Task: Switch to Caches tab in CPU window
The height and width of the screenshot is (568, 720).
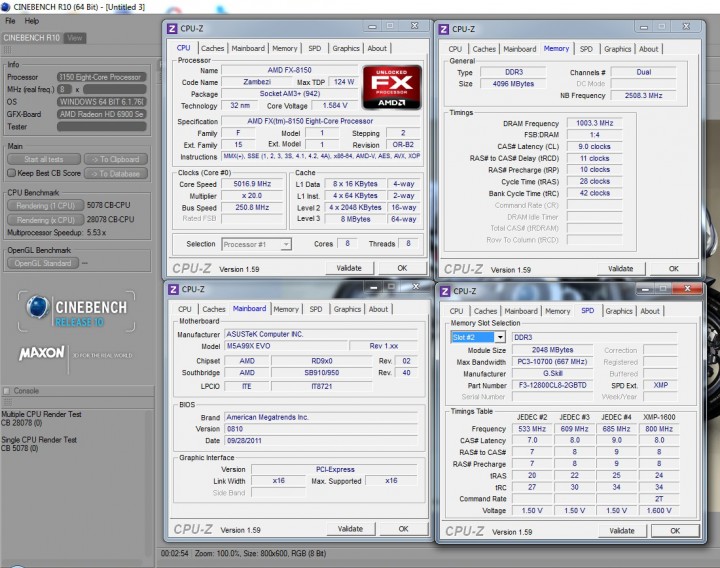Action: tap(213, 48)
